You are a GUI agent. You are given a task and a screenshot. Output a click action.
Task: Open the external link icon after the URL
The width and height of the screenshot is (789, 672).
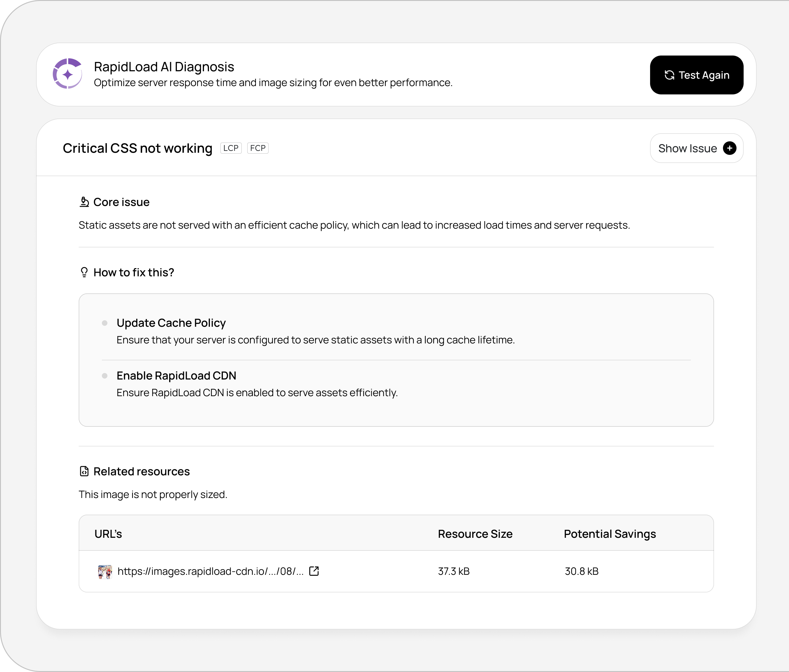314,571
